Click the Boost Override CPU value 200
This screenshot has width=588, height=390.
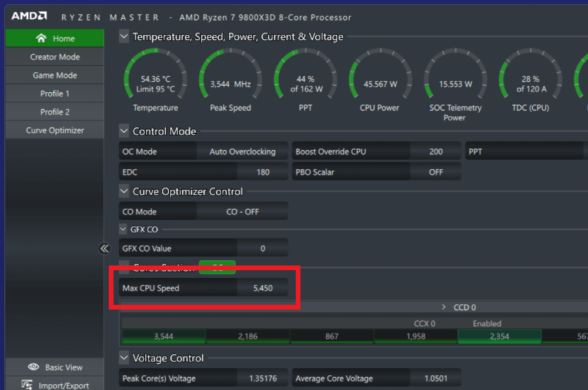coord(436,152)
